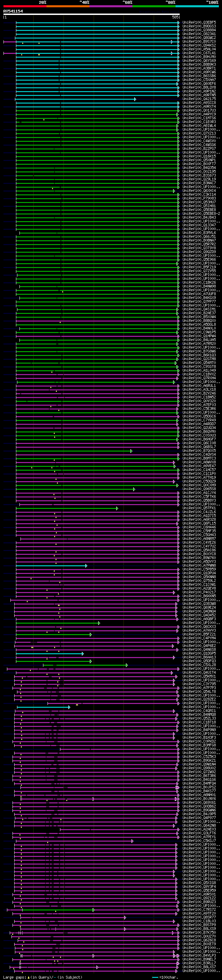Click the white query sequence ruler bar
The height and width of the screenshot is (980, 222).
(x=92, y=15)
